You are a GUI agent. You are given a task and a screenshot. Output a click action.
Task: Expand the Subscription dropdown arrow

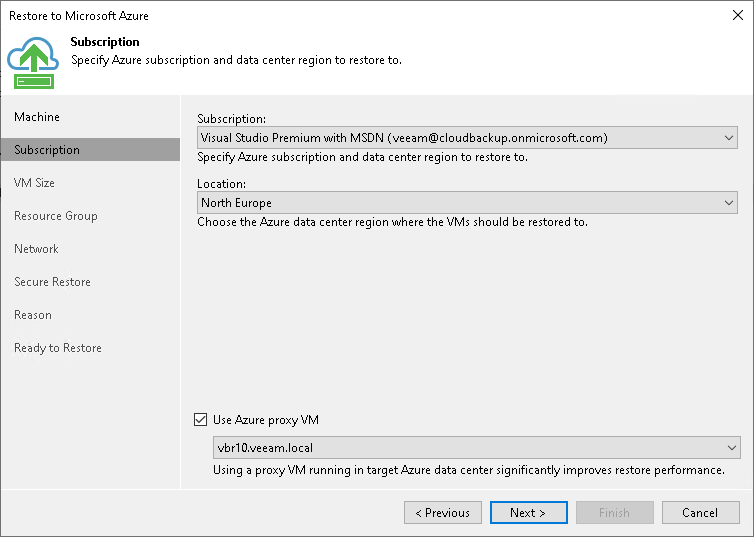[x=729, y=138]
